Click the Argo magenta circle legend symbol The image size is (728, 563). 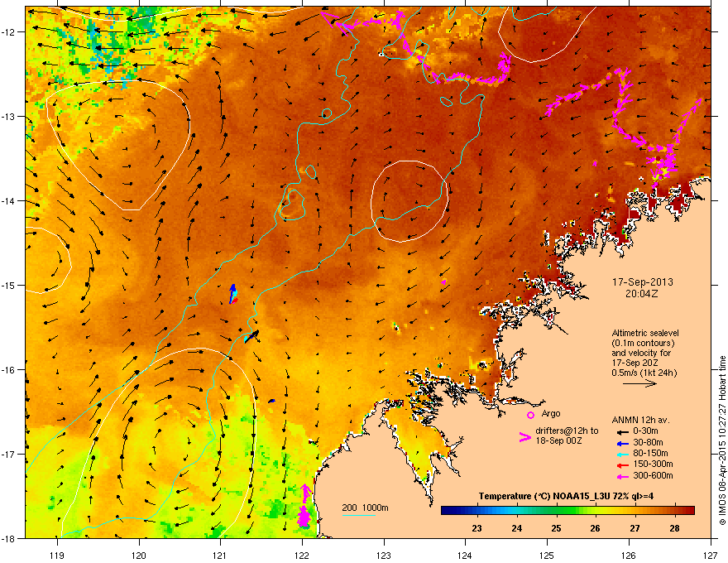tap(530, 415)
